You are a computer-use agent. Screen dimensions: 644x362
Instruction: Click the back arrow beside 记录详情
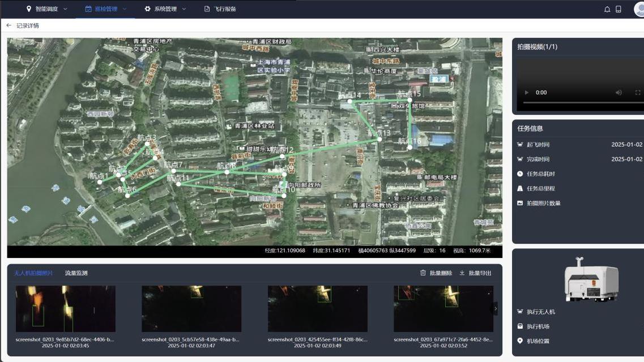pos(8,25)
